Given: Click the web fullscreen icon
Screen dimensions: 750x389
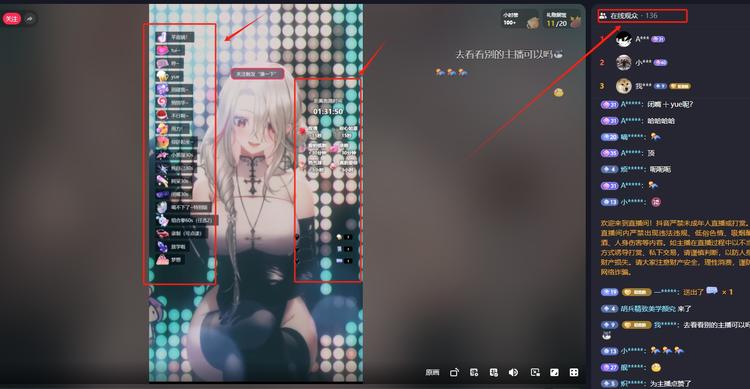Looking at the screenshot, I should click(x=554, y=372).
